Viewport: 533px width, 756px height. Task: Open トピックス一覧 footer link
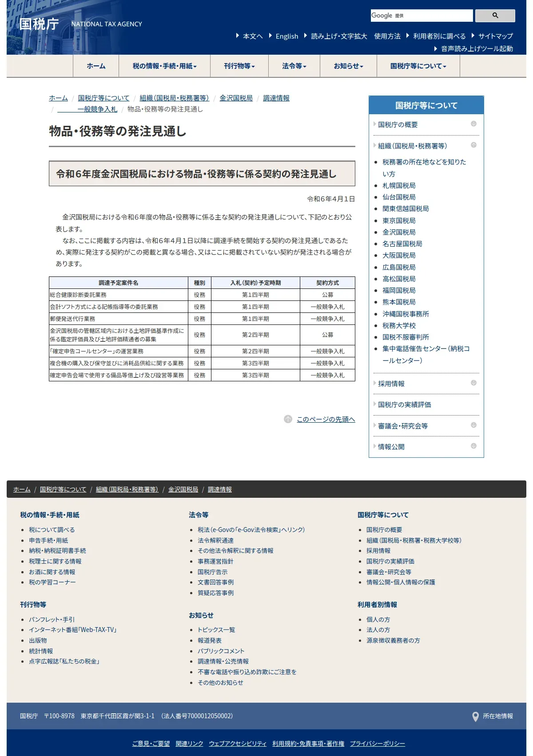coord(216,630)
